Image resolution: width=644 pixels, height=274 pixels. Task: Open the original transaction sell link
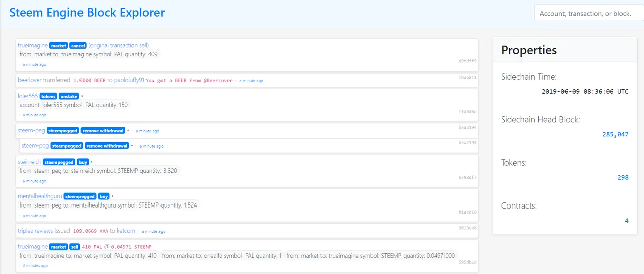click(x=119, y=45)
